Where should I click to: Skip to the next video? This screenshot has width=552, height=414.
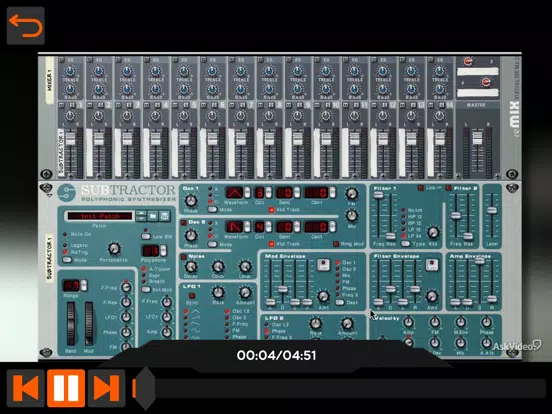coord(107,388)
